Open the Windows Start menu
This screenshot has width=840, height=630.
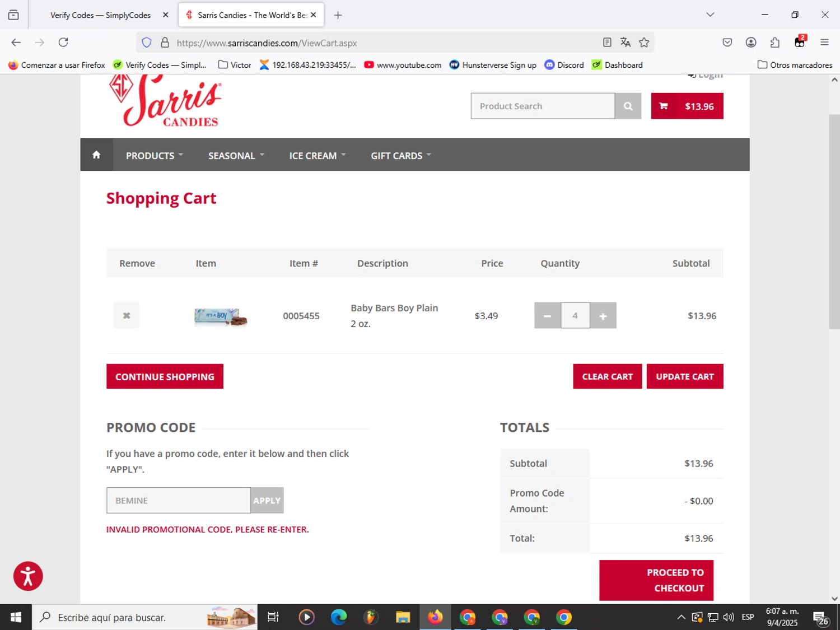(16, 617)
